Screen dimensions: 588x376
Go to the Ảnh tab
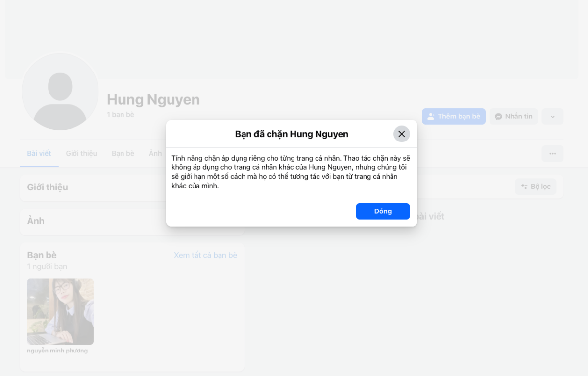pyautogui.click(x=155, y=153)
